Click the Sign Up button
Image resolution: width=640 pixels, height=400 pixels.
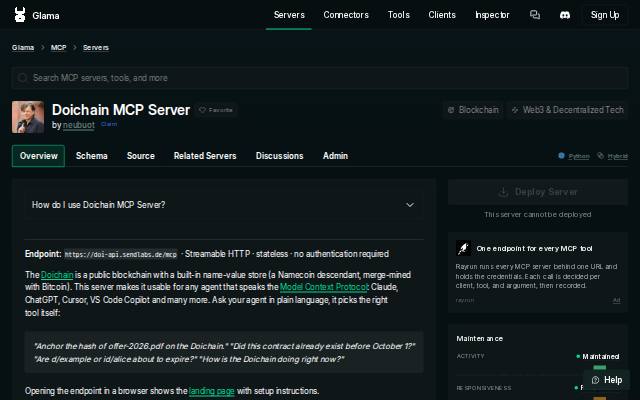coord(605,15)
